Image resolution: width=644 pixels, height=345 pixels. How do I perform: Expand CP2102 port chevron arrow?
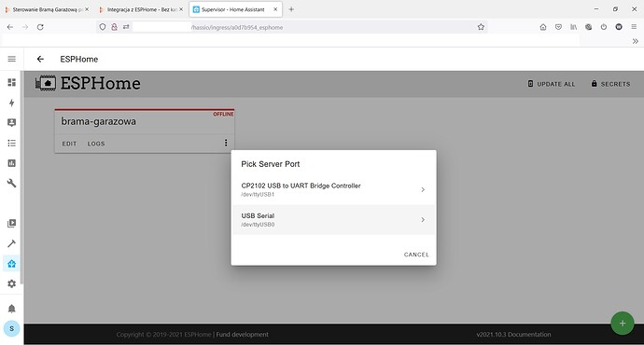pos(423,189)
